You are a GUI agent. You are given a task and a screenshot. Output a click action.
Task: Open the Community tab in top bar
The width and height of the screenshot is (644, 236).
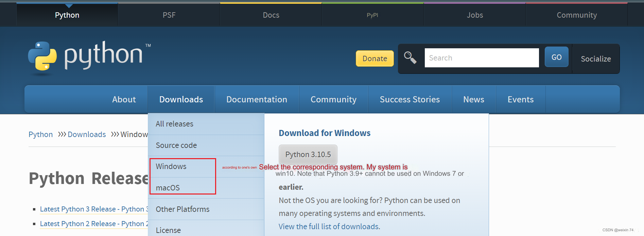click(577, 15)
